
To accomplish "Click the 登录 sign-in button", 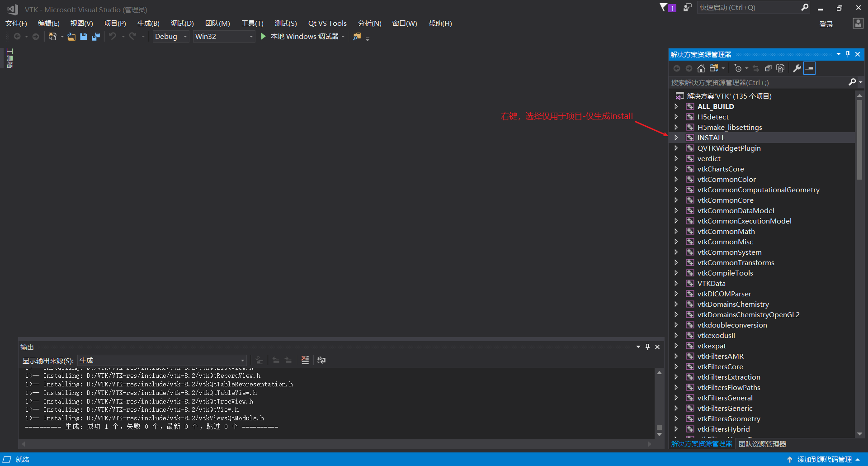I will (826, 24).
